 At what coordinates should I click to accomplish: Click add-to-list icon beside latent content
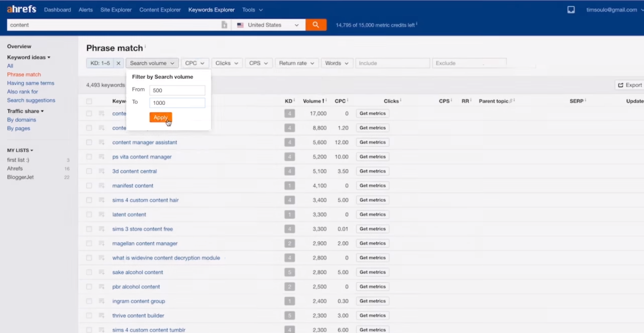101,214
